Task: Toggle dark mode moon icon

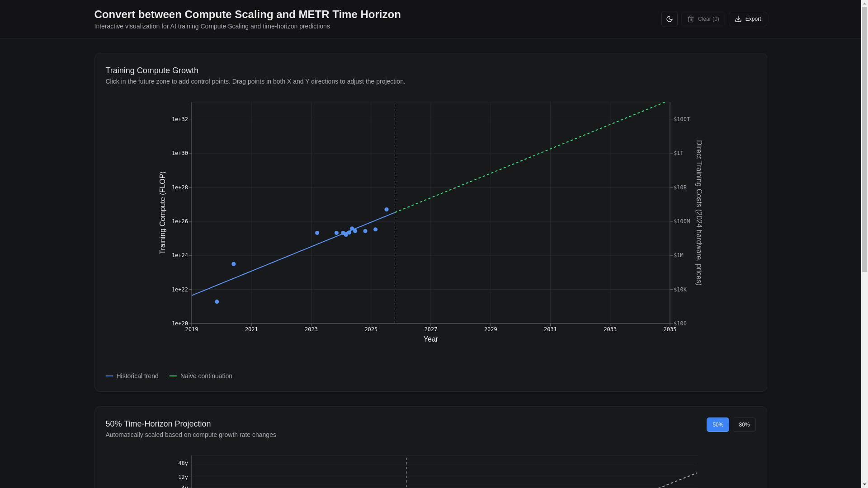Action: point(669,19)
